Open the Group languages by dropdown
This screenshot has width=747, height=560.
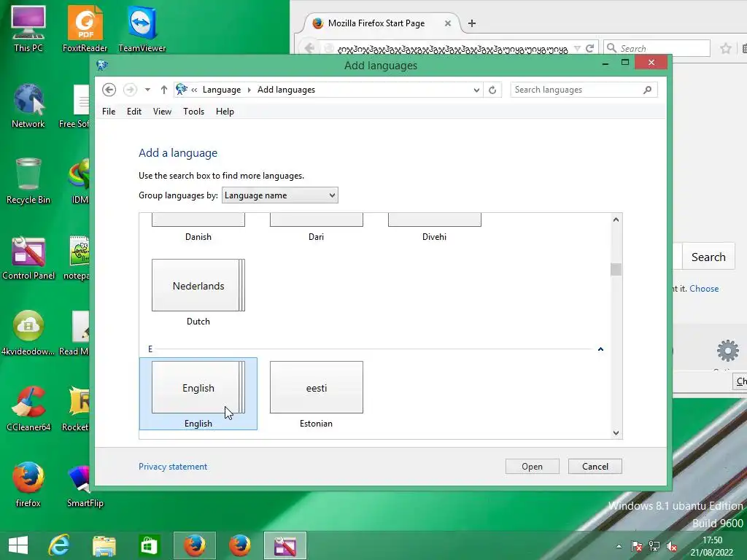pos(279,195)
